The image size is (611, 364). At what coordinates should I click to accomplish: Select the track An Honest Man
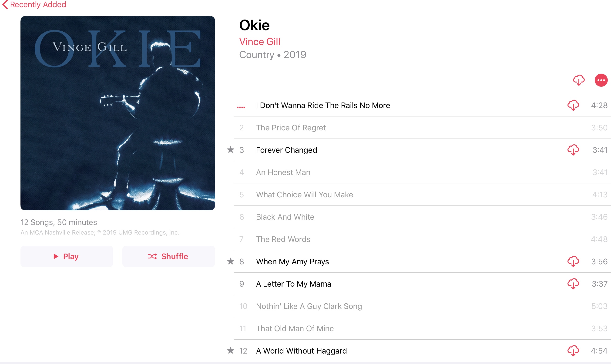pos(422,172)
